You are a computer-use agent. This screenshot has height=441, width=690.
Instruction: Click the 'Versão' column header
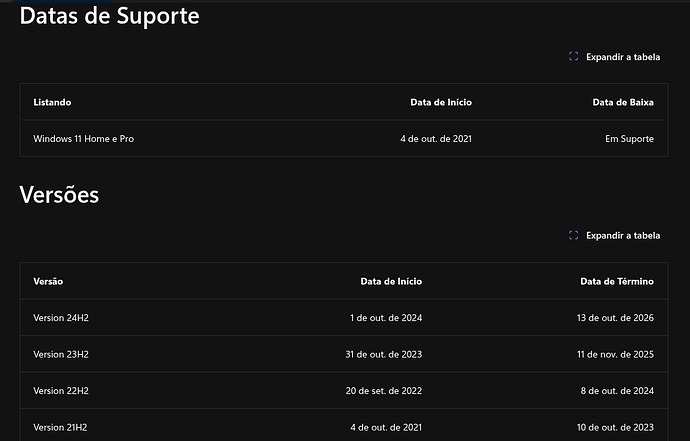pos(48,281)
